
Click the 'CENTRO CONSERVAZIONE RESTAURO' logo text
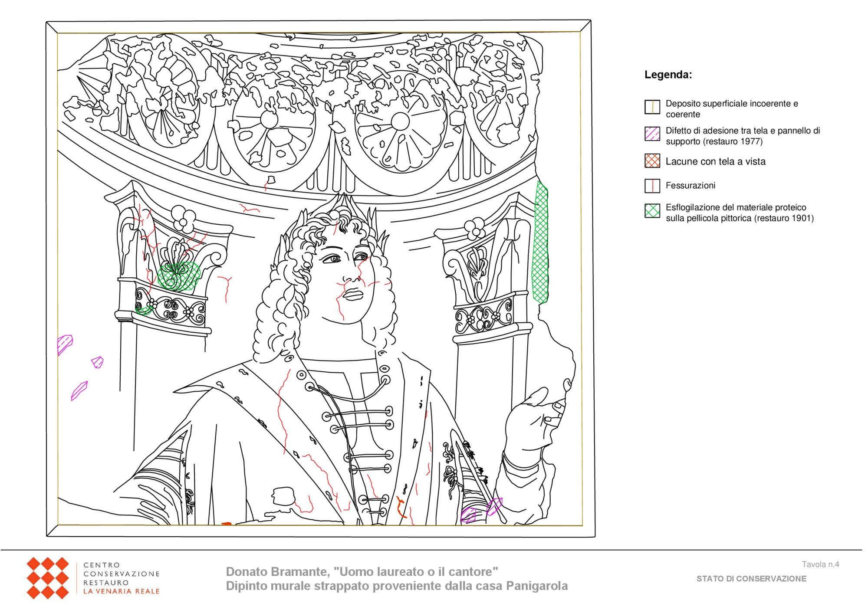[122, 574]
